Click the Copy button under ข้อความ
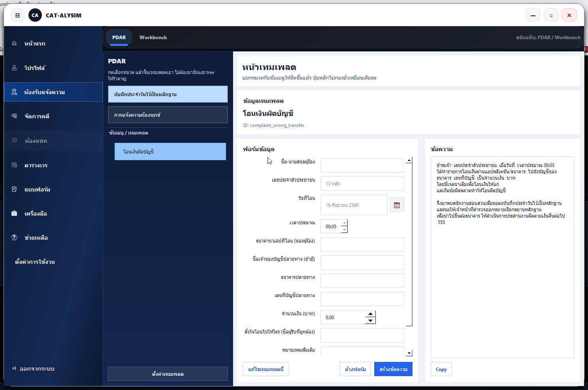 click(x=441, y=369)
